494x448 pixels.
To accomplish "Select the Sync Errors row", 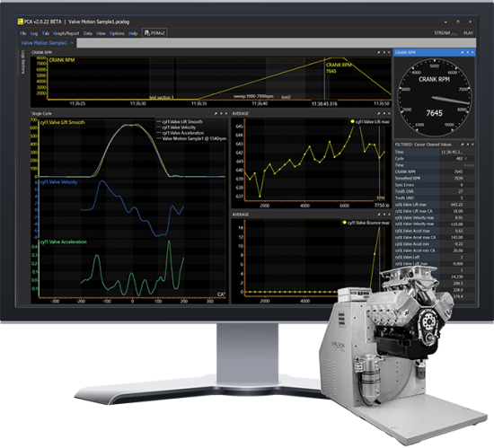I will coord(434,185).
